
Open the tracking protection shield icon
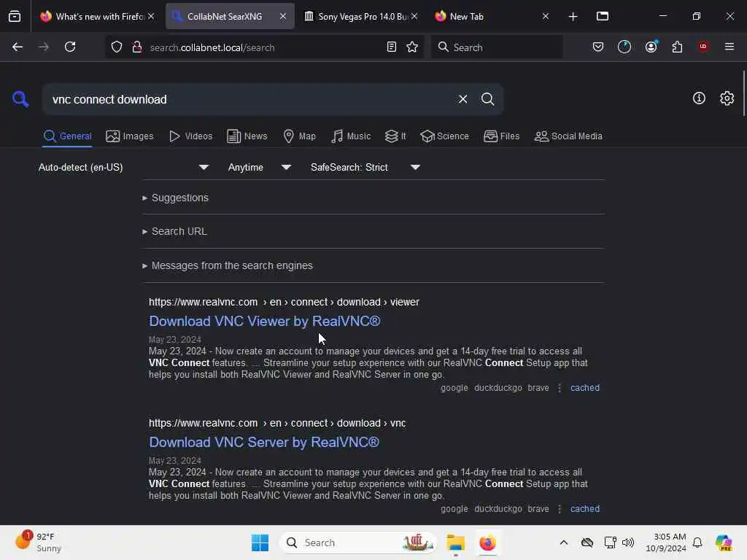point(117,47)
